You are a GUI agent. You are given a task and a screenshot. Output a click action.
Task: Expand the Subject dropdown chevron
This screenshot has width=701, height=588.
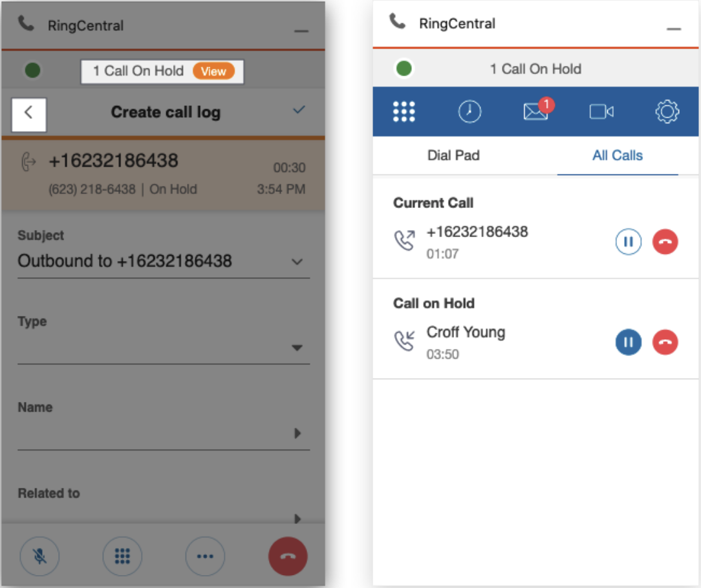[297, 262]
